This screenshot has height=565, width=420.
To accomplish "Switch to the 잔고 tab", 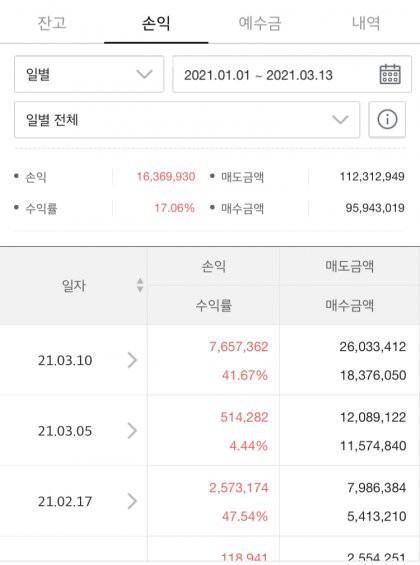I will [x=52, y=22].
